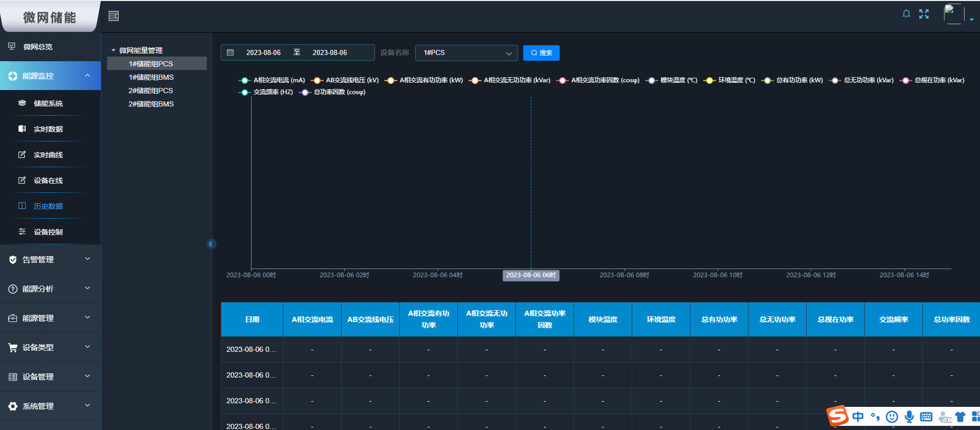Click the 交流频率 table column header
980x430 pixels.
pos(894,319)
